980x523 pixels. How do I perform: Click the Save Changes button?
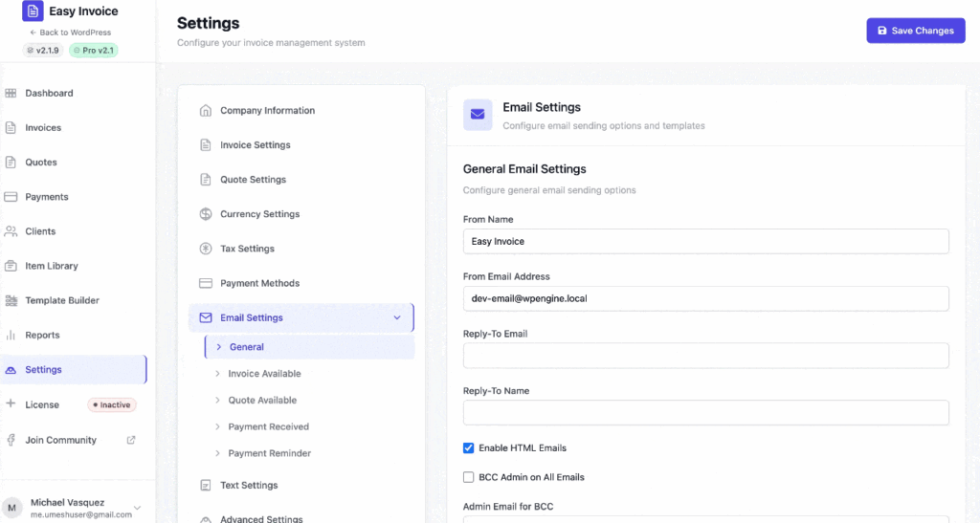click(915, 31)
